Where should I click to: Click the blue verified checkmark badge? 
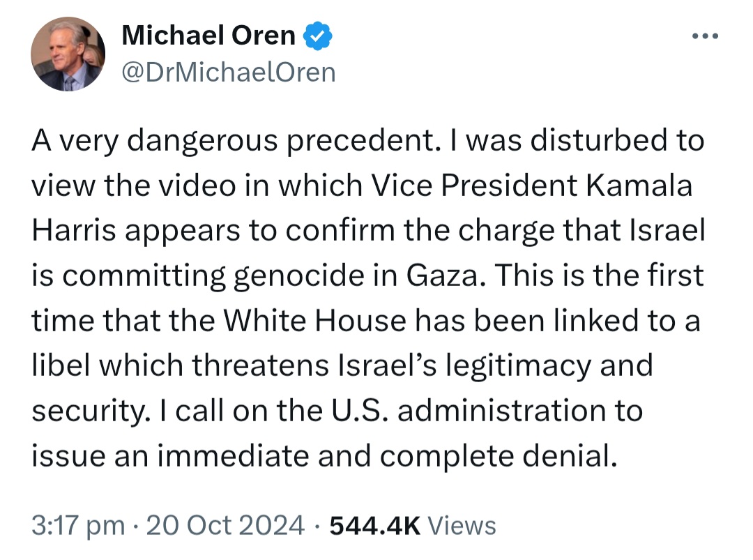click(x=318, y=36)
